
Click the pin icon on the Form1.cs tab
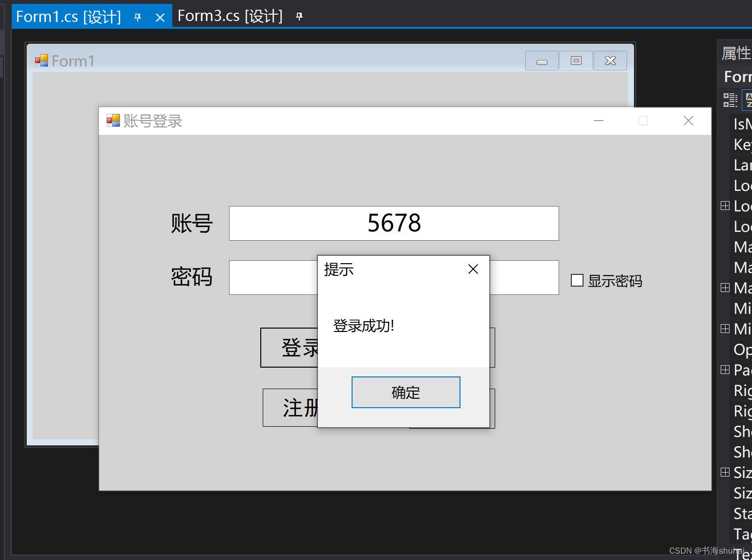pyautogui.click(x=138, y=17)
